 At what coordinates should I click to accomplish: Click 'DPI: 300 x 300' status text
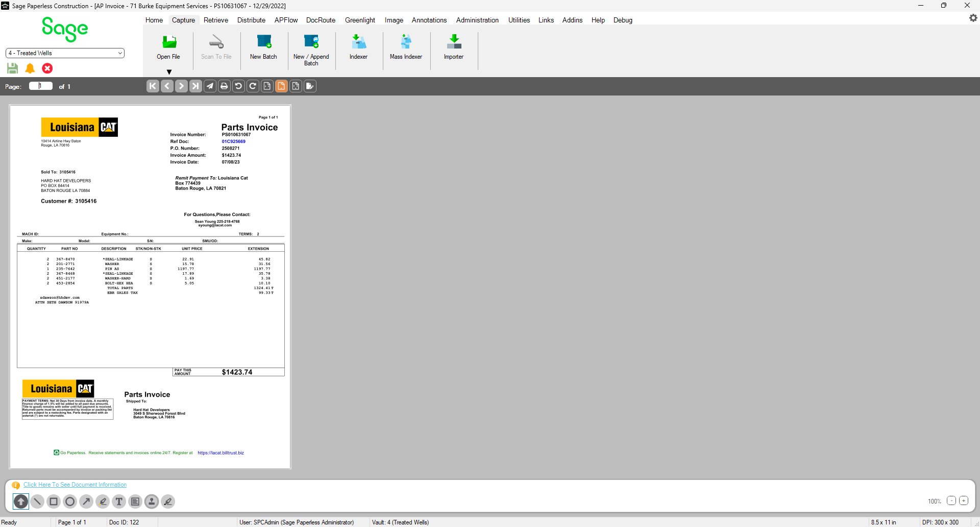(x=940, y=522)
